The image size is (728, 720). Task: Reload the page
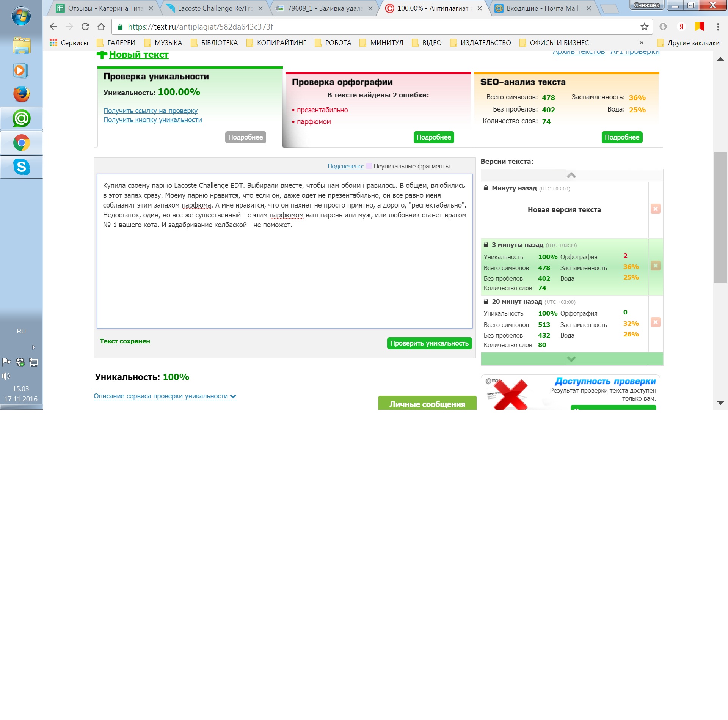85,27
